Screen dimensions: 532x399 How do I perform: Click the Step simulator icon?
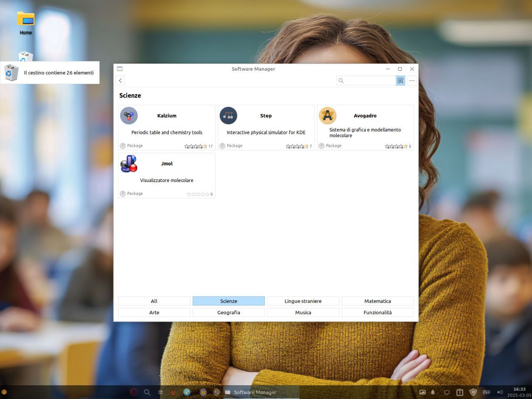(228, 116)
